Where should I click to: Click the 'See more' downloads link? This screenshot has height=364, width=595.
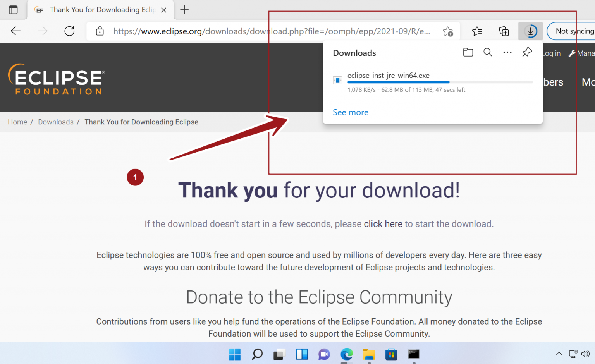[x=351, y=112]
